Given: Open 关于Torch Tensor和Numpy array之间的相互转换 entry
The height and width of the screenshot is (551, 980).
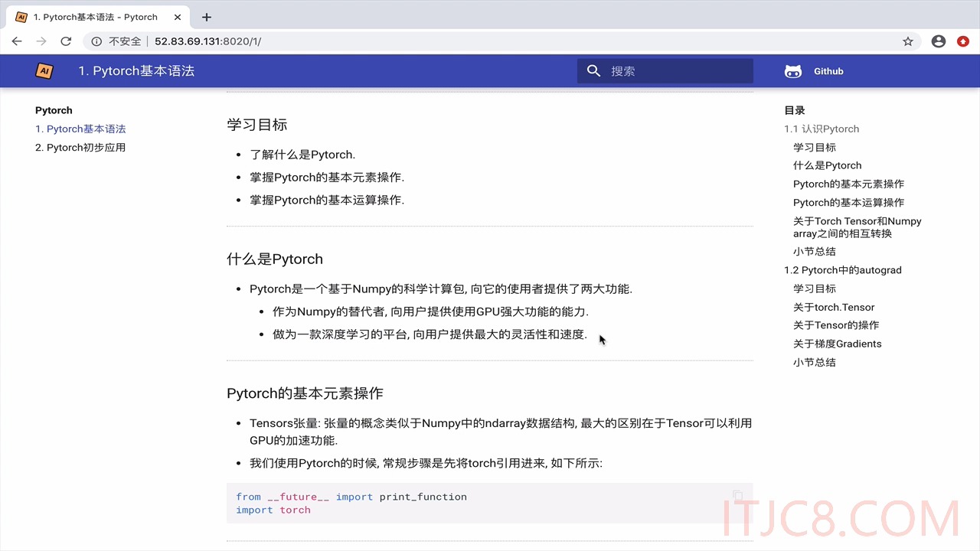Looking at the screenshot, I should coord(857,227).
